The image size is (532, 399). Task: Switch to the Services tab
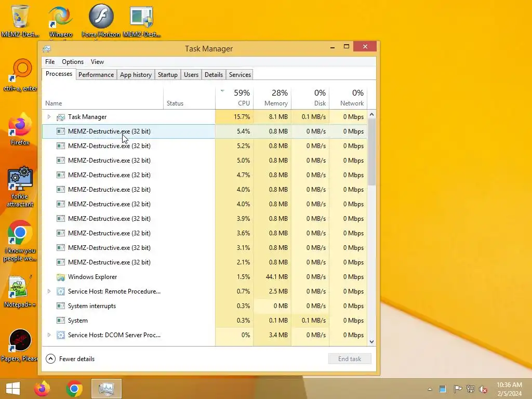(240, 75)
